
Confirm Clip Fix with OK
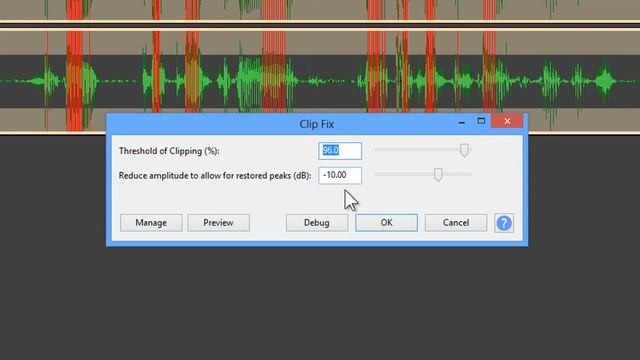[x=386, y=223]
